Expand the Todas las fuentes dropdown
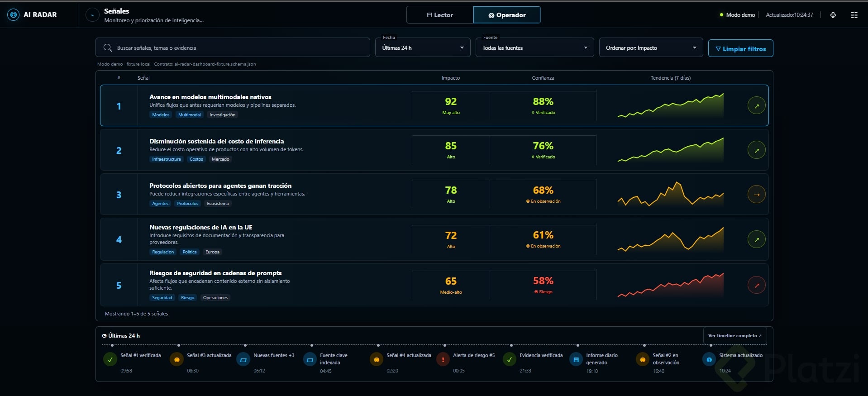868x396 pixels. pyautogui.click(x=534, y=48)
